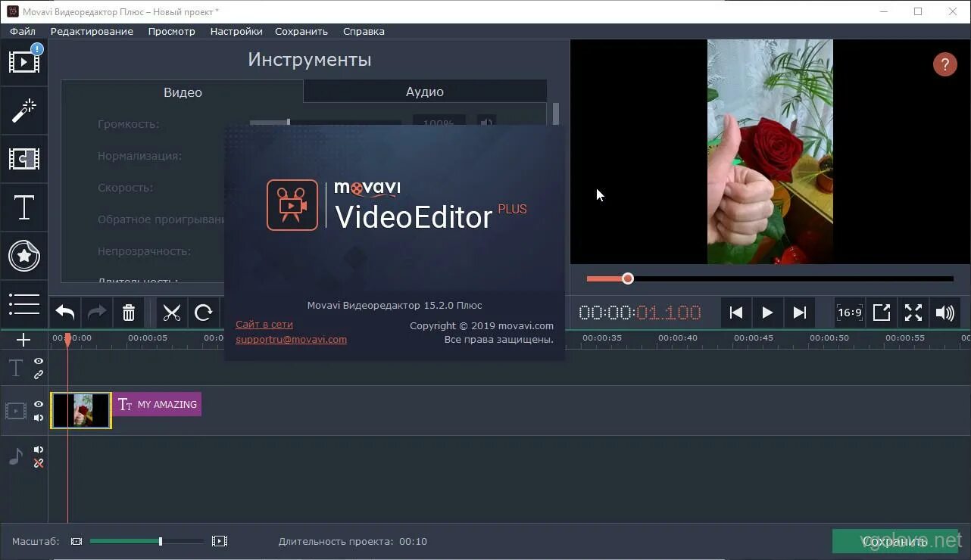Click the timecode display 00:00:01.100
The width and height of the screenshot is (971, 560).
click(640, 313)
